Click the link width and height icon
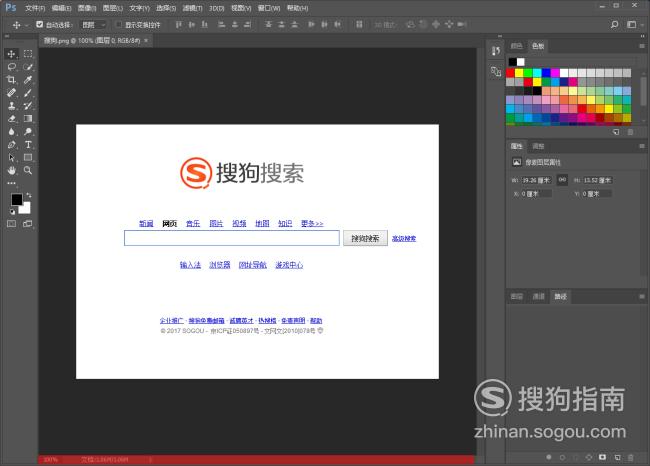Screen dimensions: 650x466 coord(562,180)
